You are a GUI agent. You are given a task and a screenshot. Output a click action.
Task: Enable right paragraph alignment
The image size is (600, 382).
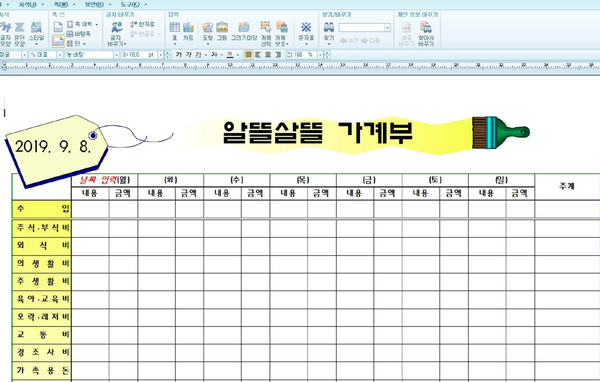click(278, 55)
